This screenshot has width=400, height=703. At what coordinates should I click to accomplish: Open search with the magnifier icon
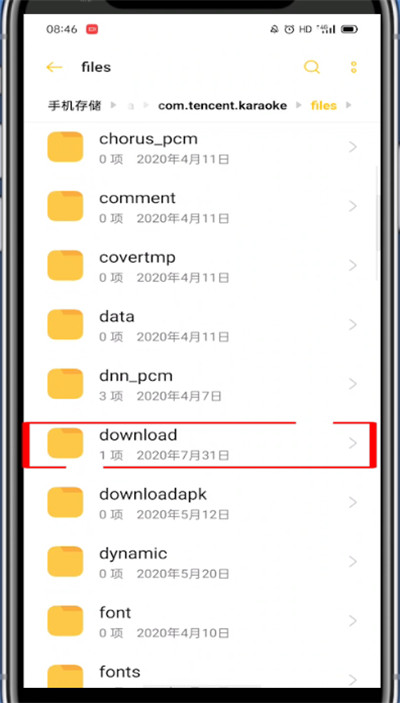[312, 67]
